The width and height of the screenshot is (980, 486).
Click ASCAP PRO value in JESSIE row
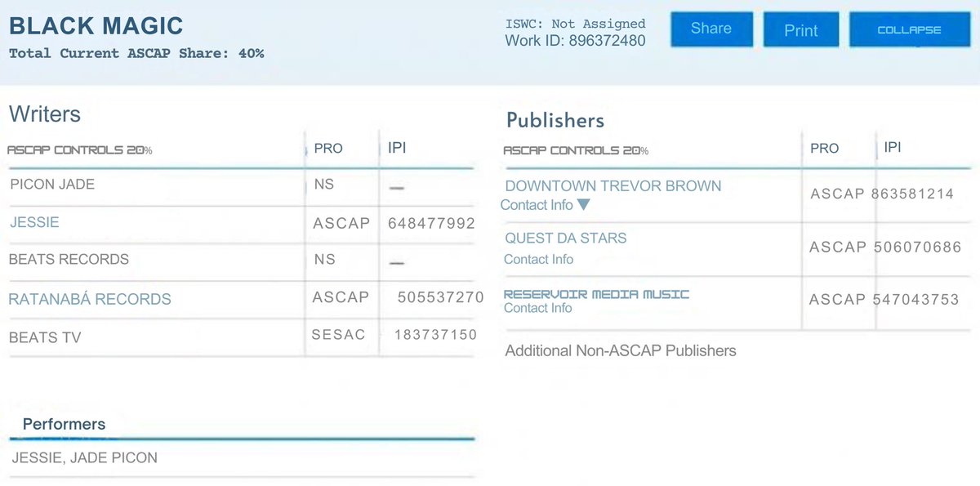[x=341, y=223]
